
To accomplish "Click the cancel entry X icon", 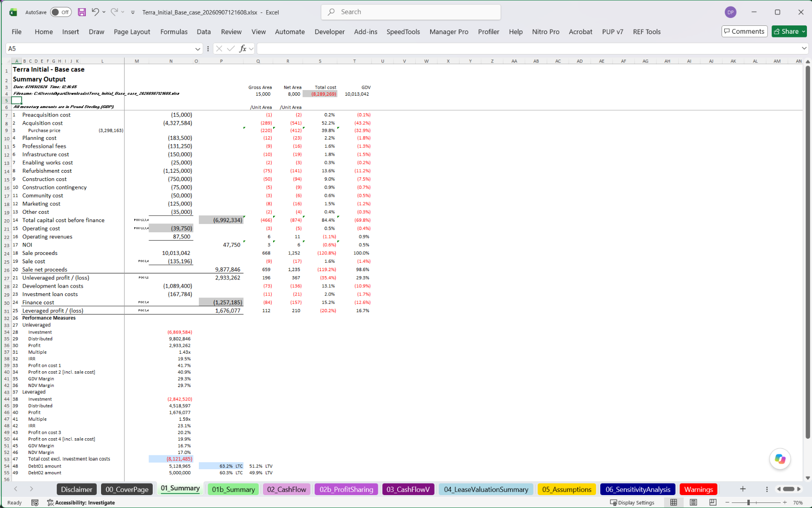I will click(x=219, y=48).
